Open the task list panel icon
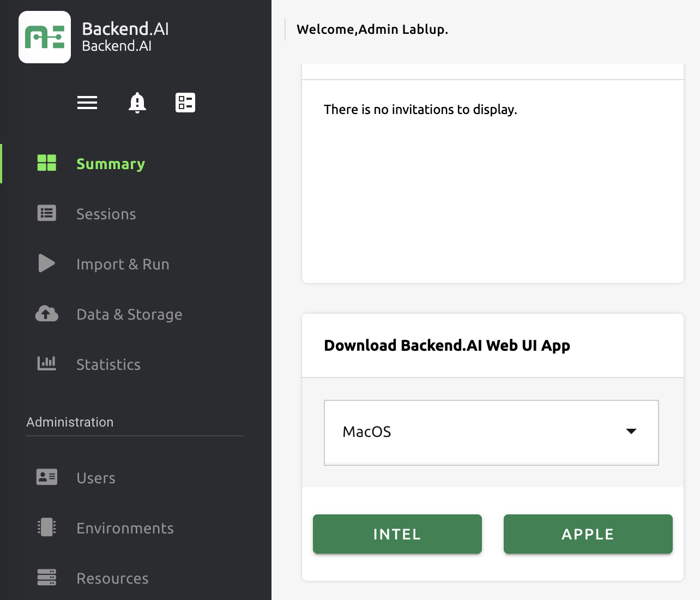The image size is (700, 600). [185, 103]
